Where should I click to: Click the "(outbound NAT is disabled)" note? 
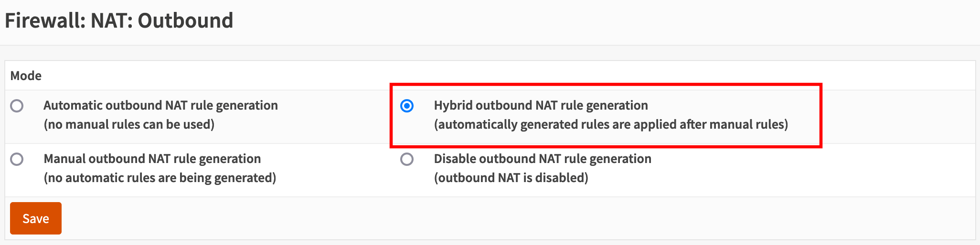click(511, 178)
